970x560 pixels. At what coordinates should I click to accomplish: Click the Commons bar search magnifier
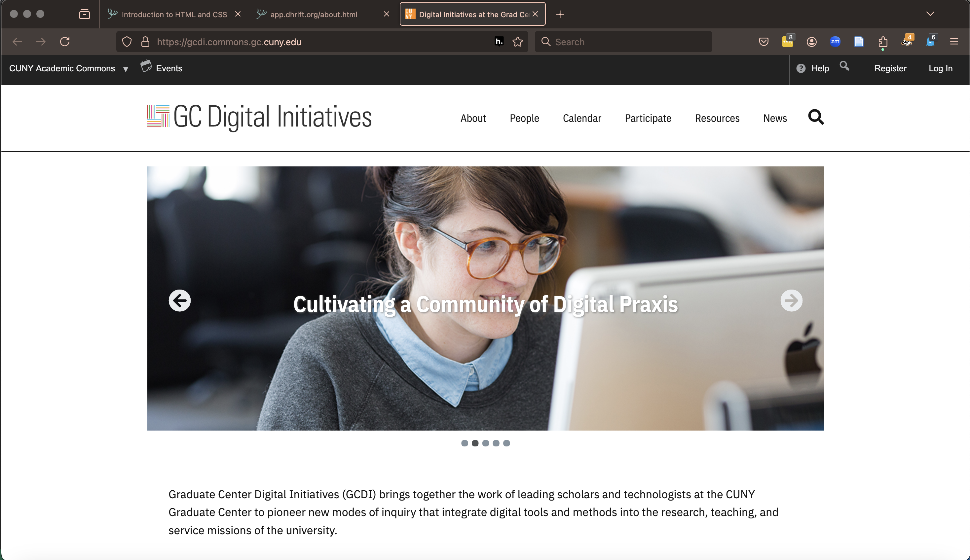point(844,66)
